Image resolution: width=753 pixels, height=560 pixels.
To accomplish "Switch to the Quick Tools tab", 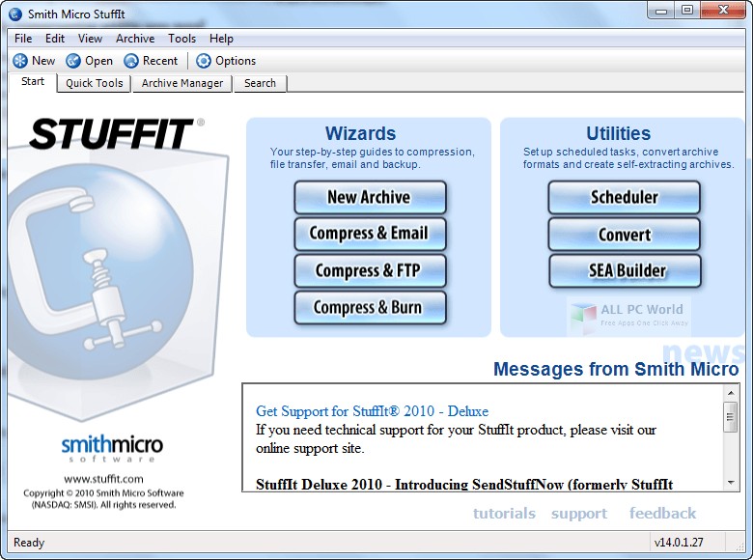I will click(x=95, y=83).
